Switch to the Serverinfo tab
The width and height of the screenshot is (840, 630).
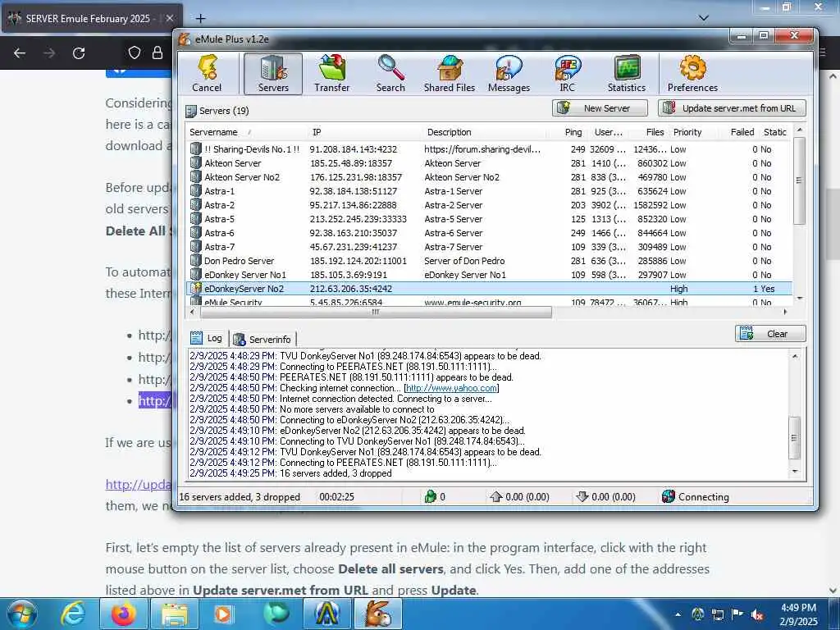(x=262, y=339)
